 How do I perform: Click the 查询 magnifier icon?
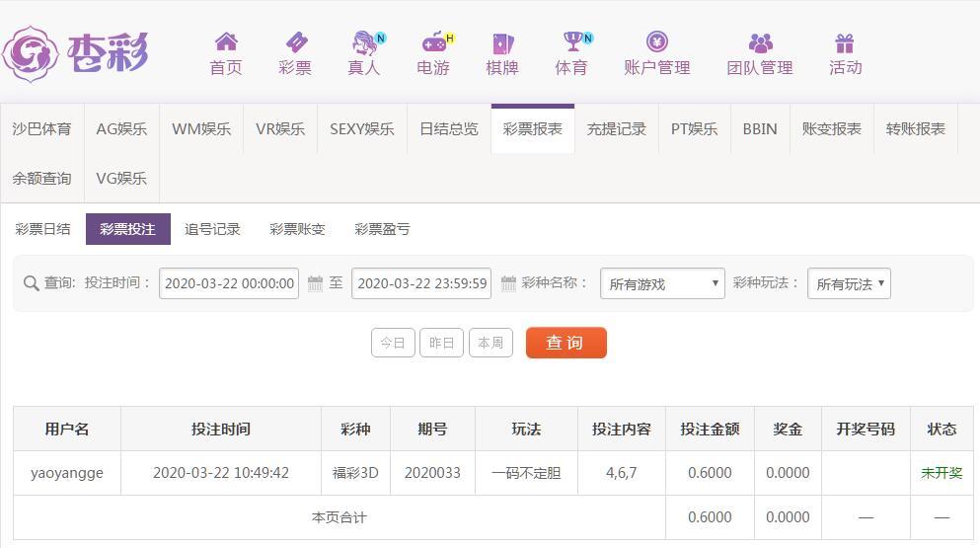click(x=31, y=283)
